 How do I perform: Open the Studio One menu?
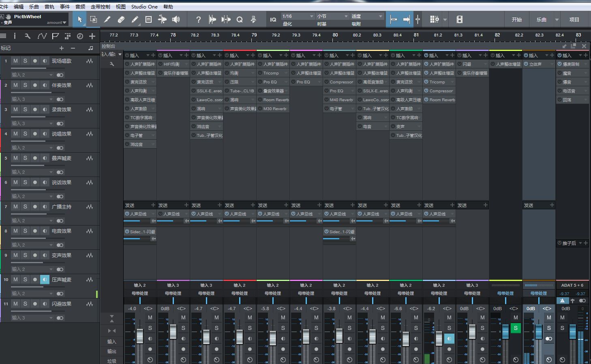(x=144, y=6)
